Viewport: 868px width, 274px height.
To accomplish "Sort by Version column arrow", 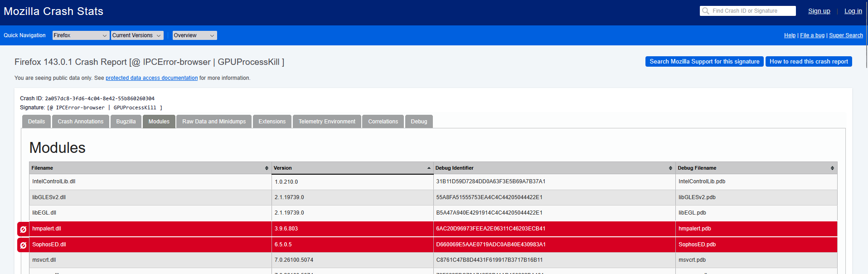I will (429, 168).
